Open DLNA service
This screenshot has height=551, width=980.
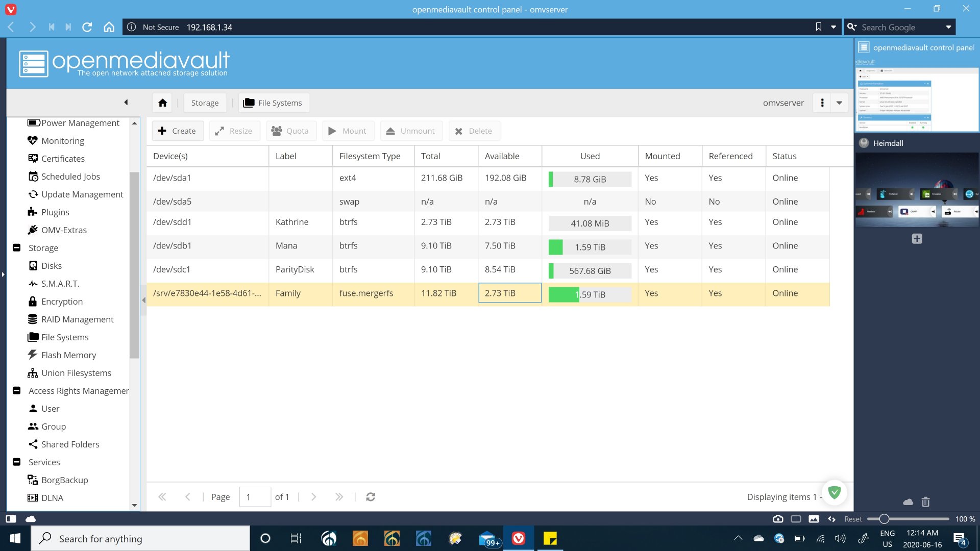pos(45,498)
